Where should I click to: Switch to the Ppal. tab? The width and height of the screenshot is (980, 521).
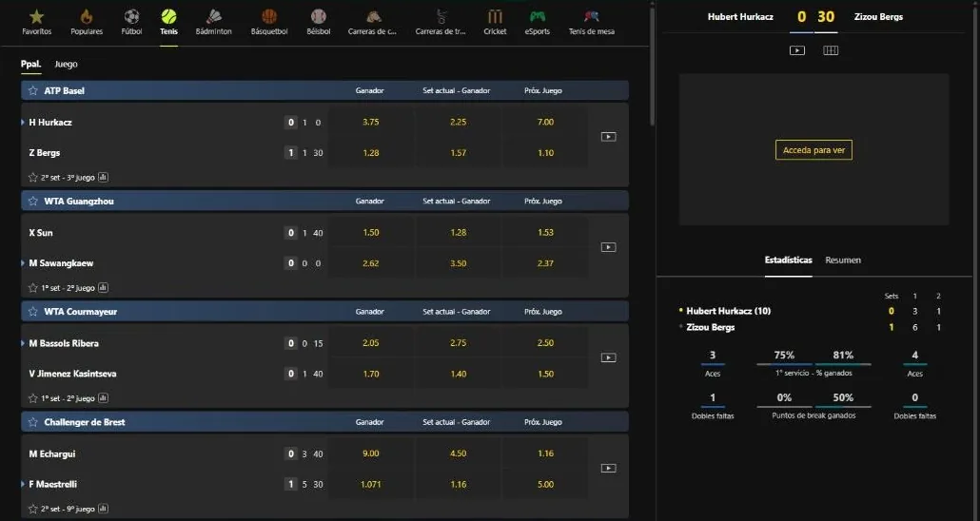(x=31, y=64)
